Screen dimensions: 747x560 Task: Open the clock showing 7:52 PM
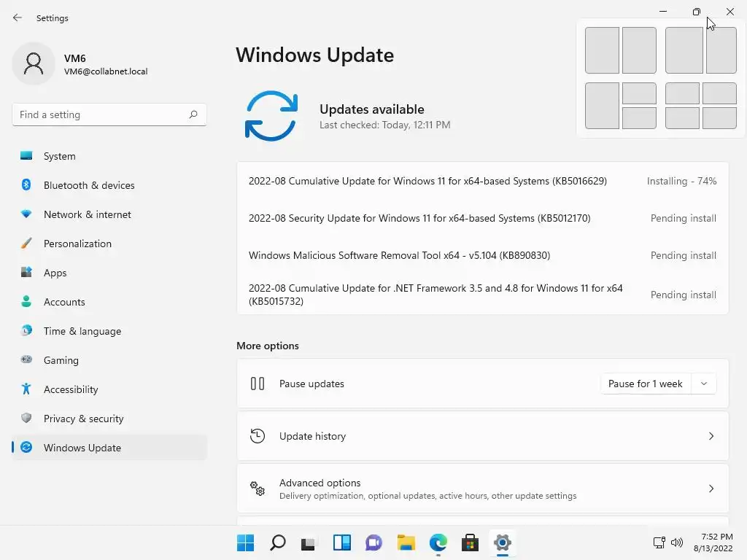[713, 542]
